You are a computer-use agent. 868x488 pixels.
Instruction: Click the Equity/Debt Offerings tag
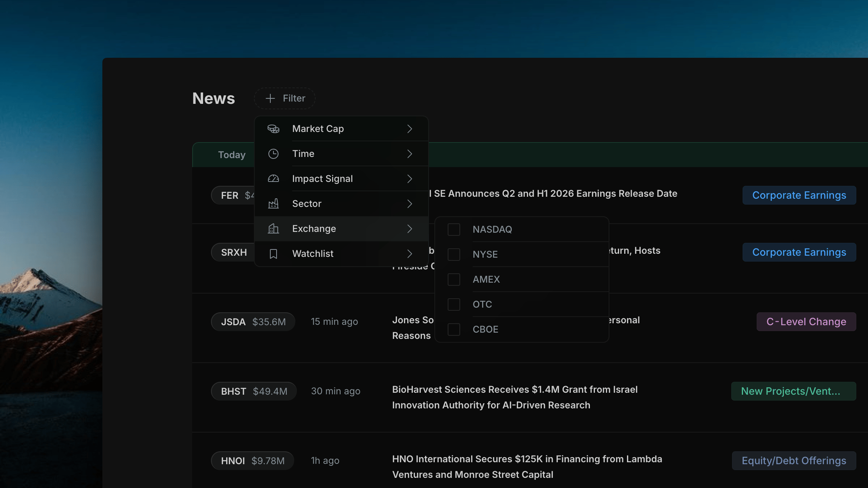pos(794,461)
